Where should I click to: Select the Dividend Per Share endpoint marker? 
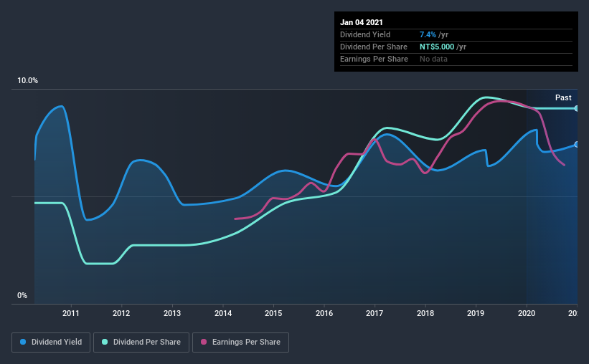[x=577, y=108]
